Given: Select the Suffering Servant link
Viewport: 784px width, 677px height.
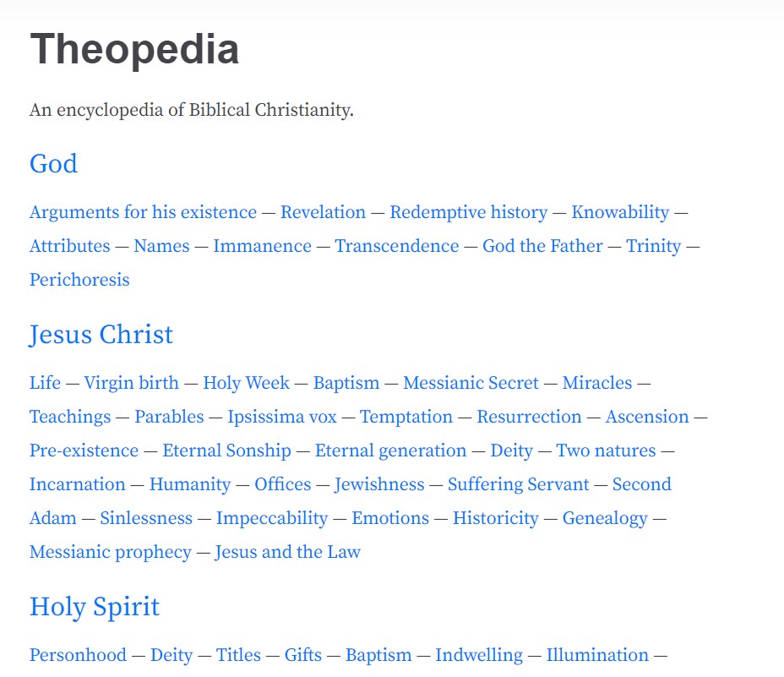Looking at the screenshot, I should click(518, 484).
